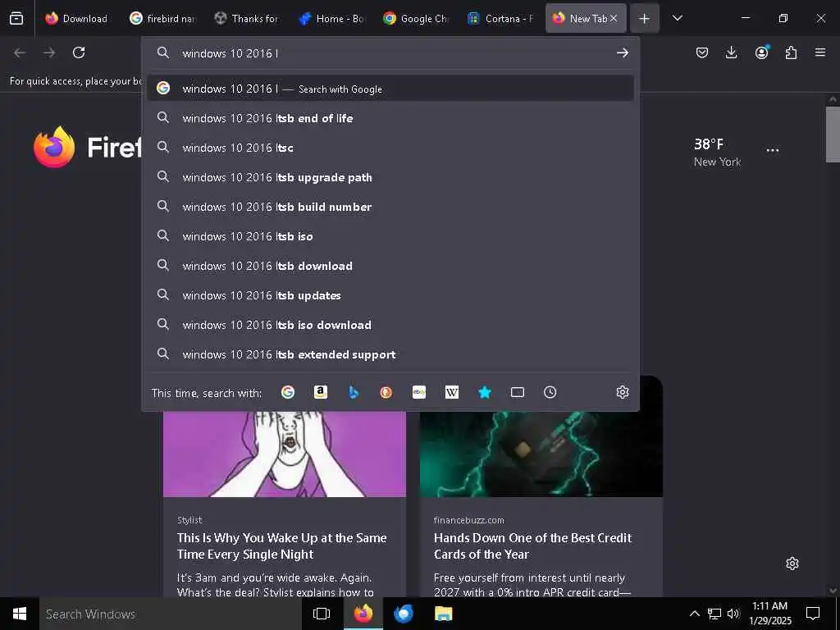The width and height of the screenshot is (840, 630).
Task: Search this time with DuckDuckGo
Action: click(x=386, y=392)
